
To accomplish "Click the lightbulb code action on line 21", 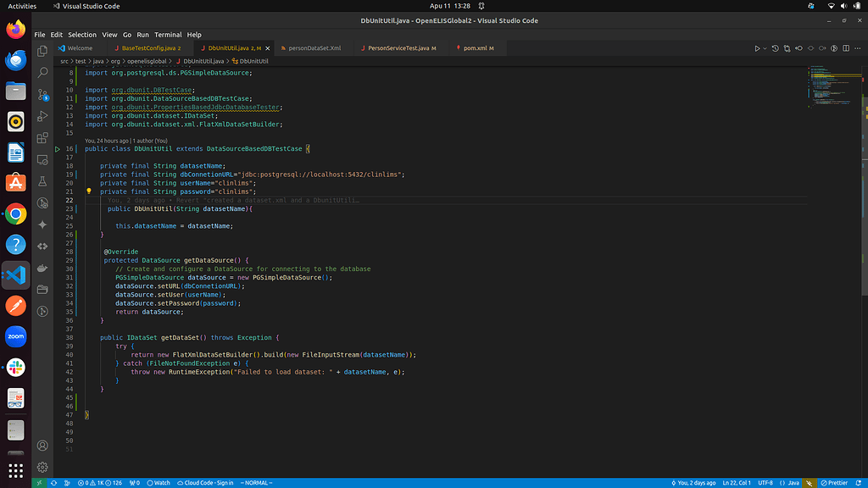I will point(89,191).
